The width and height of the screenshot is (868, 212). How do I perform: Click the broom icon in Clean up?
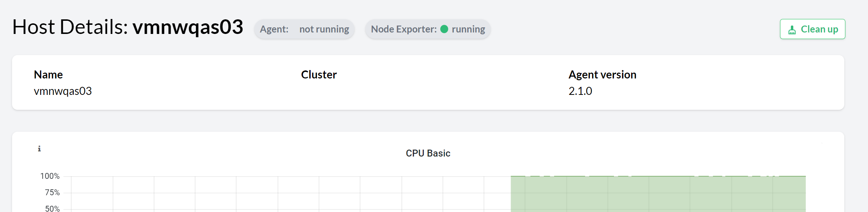click(x=792, y=30)
